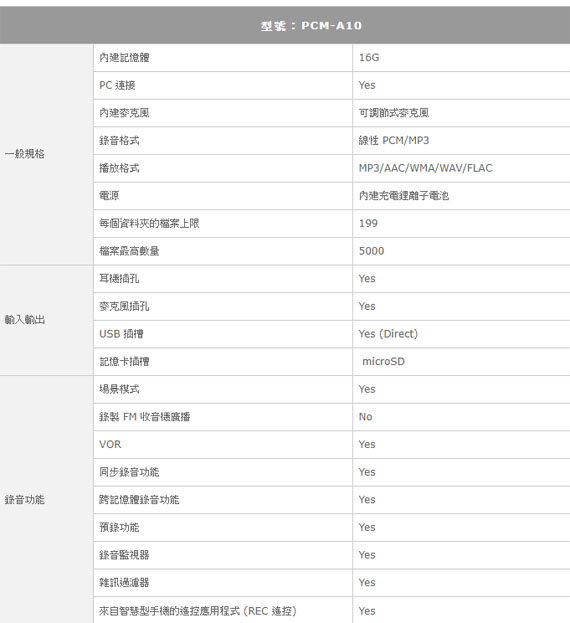Click the 16G memory value
Screen dimensions: 570x623
pyautogui.click(x=369, y=58)
